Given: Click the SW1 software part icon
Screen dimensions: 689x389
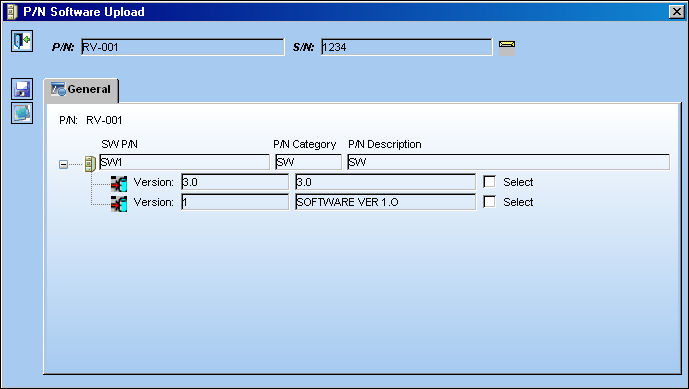Looking at the screenshot, I should [x=90, y=164].
